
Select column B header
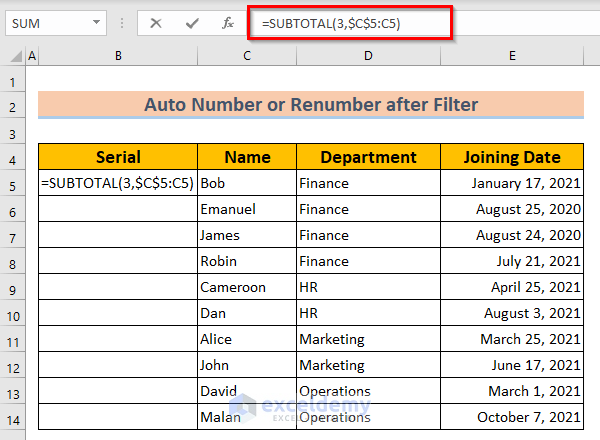pos(118,57)
